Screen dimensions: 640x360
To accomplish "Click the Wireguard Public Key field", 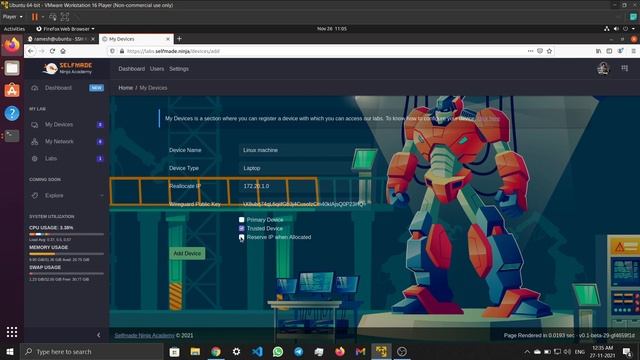I will pyautogui.click(x=302, y=204).
